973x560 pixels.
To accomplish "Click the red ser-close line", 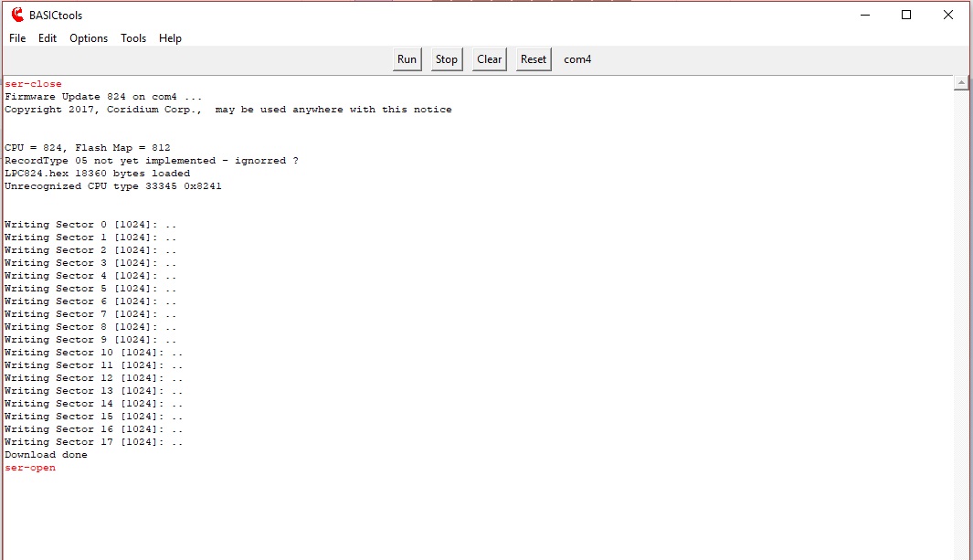I will coord(33,84).
